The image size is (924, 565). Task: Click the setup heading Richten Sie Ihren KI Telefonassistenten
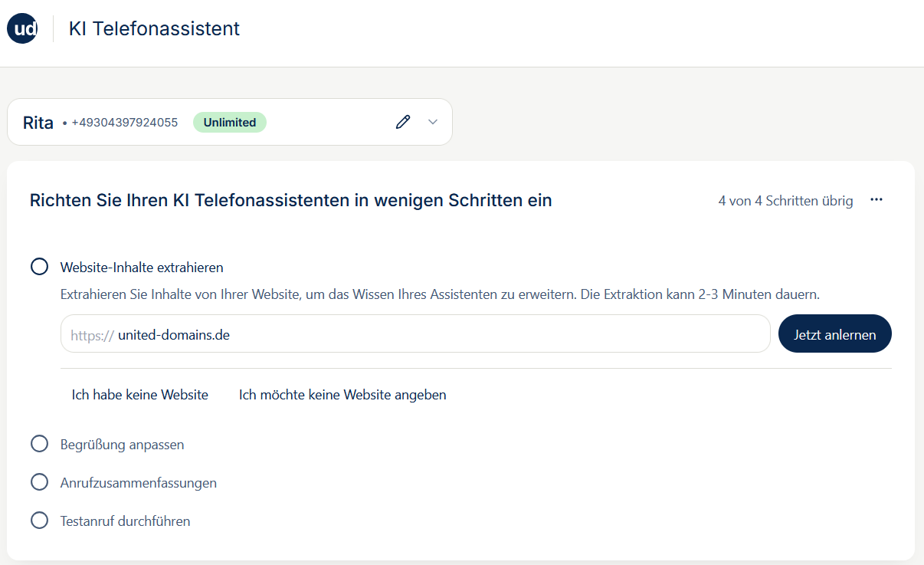coord(290,200)
